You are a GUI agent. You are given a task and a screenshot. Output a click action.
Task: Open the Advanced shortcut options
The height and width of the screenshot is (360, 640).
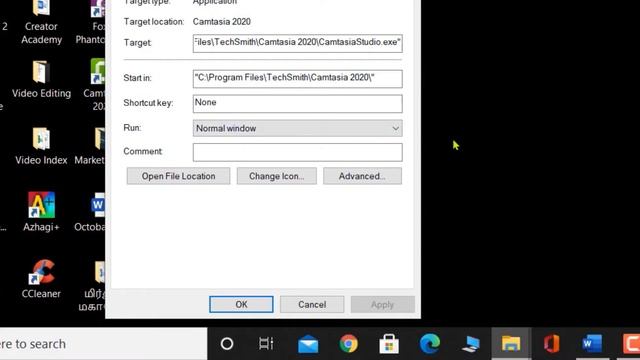[x=362, y=176]
